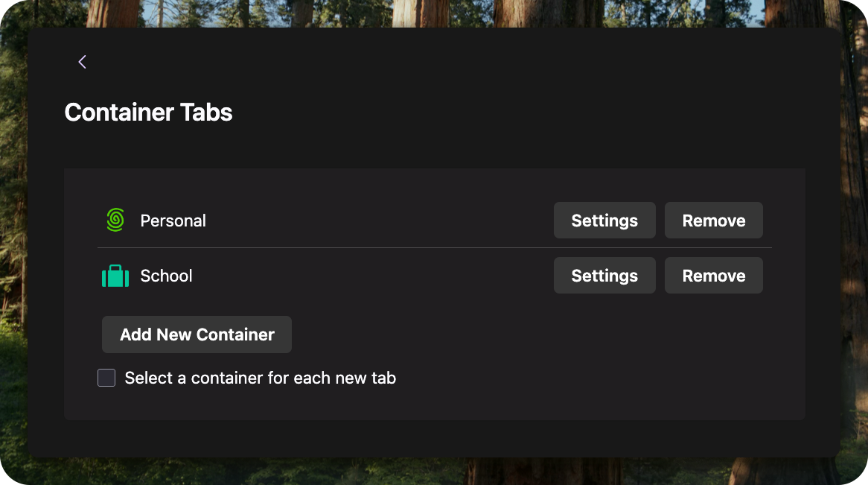Click the divider line between Personal and School
The width and height of the screenshot is (868, 485).
(x=435, y=248)
